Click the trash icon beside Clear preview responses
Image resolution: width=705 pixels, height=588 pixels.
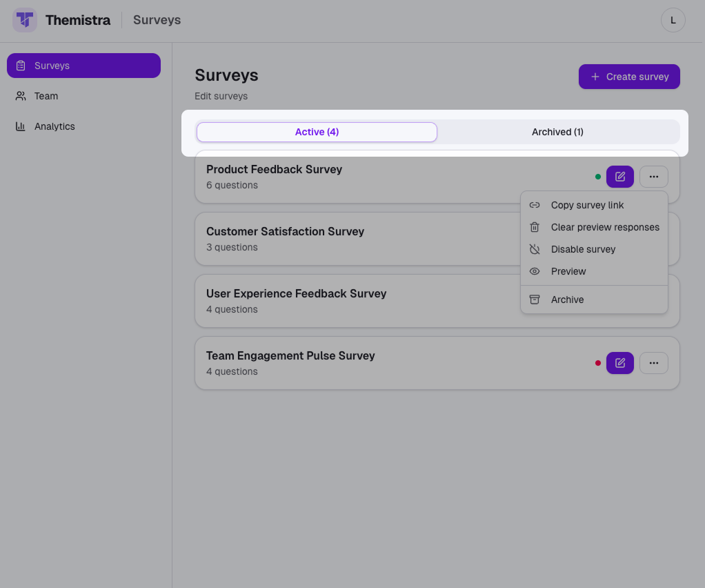tap(535, 226)
